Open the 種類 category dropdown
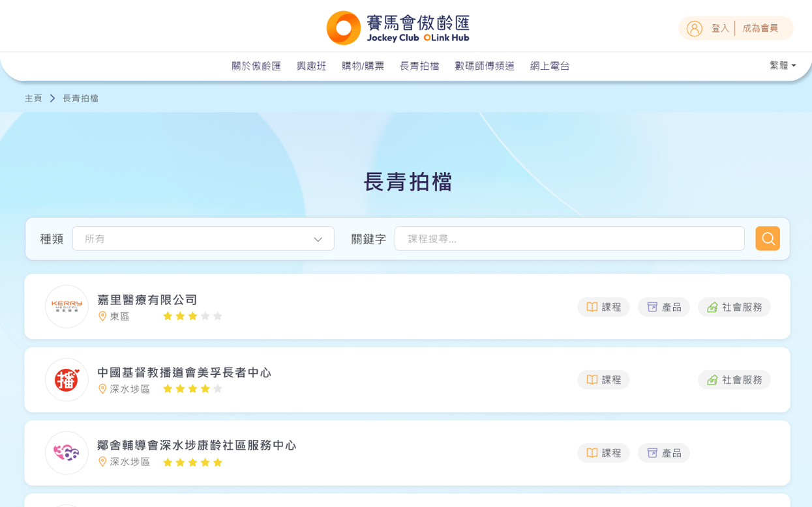 (x=203, y=239)
